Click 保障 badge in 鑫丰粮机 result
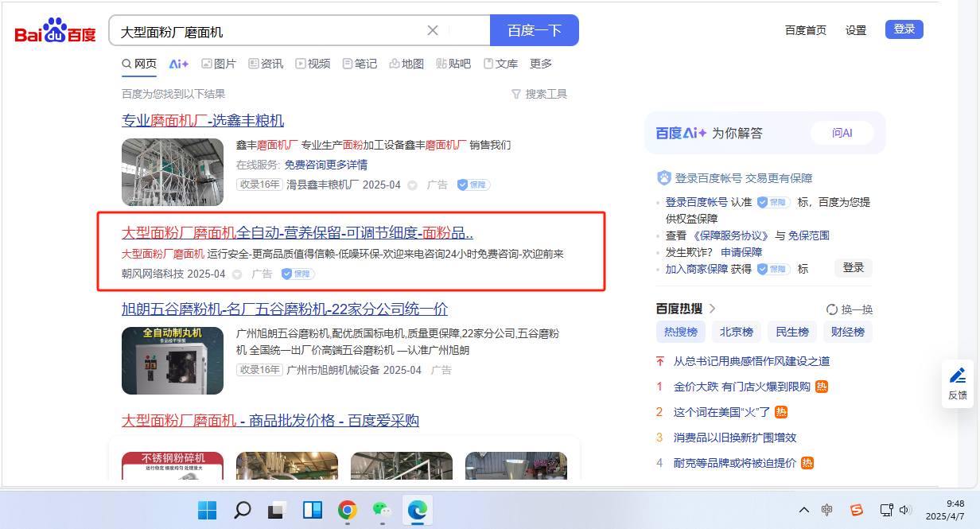The width and height of the screenshot is (980, 529). (473, 185)
